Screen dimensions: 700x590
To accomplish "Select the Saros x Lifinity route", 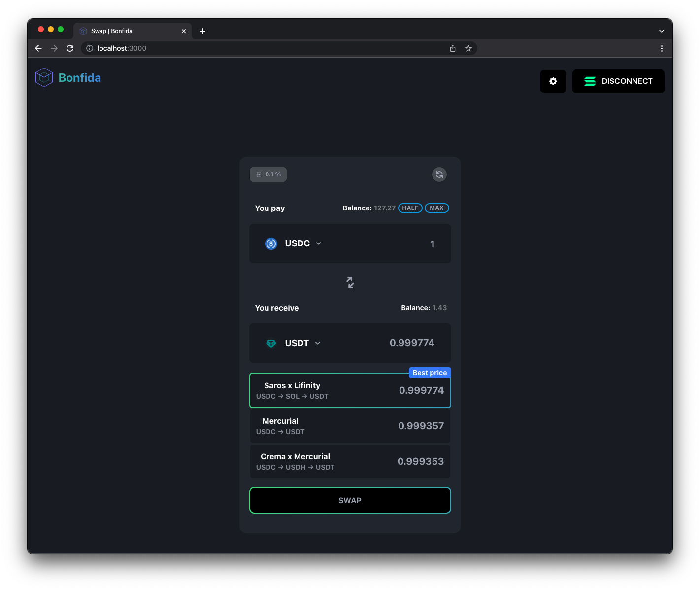I will 350,390.
